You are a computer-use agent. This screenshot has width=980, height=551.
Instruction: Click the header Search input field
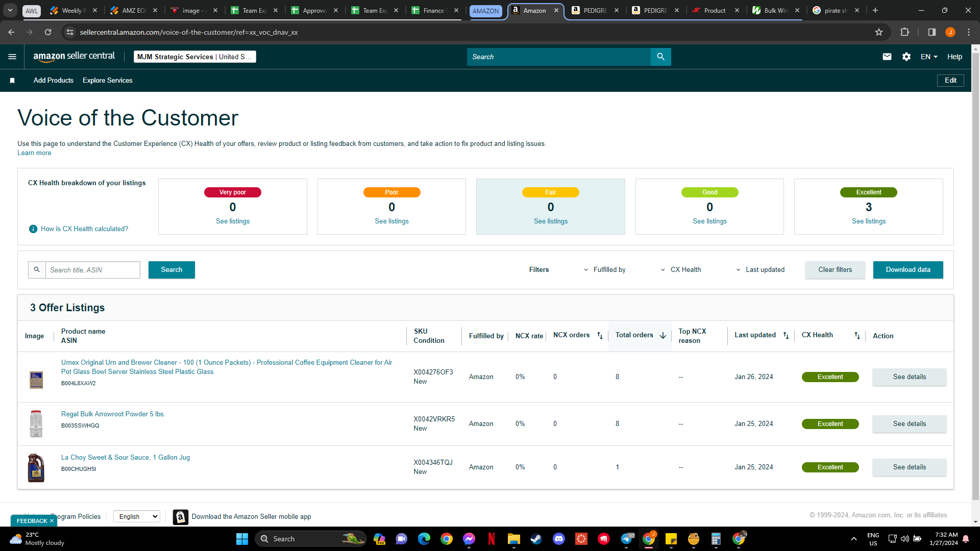pos(559,57)
